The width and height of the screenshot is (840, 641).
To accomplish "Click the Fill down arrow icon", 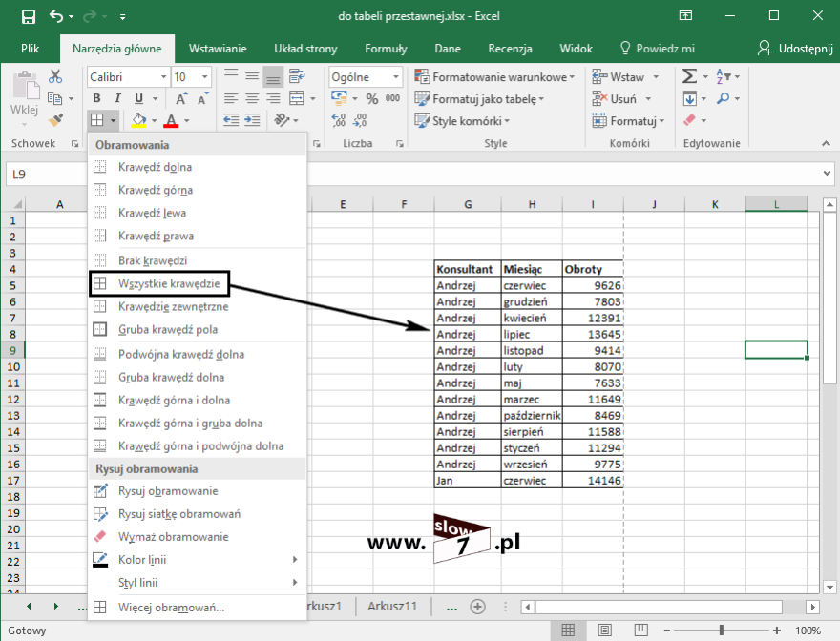I will (689, 98).
